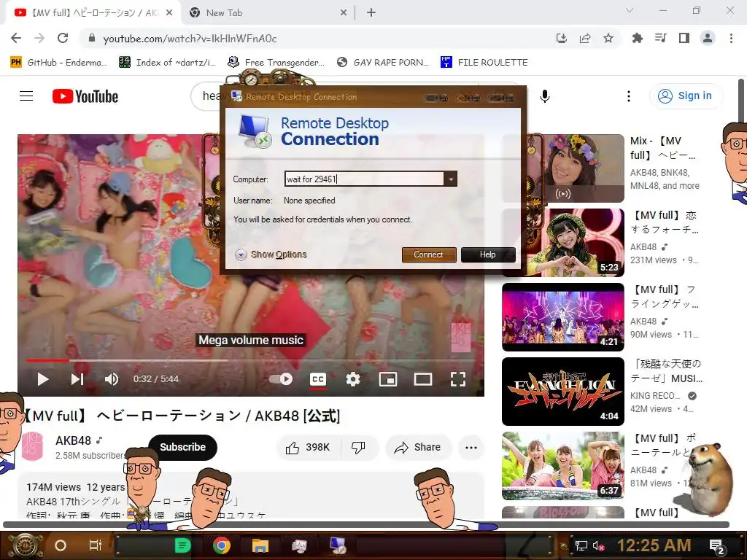Viewport: 747px width, 560px height.
Task: Toggle Chrome side panel icon
Action: [684, 38]
